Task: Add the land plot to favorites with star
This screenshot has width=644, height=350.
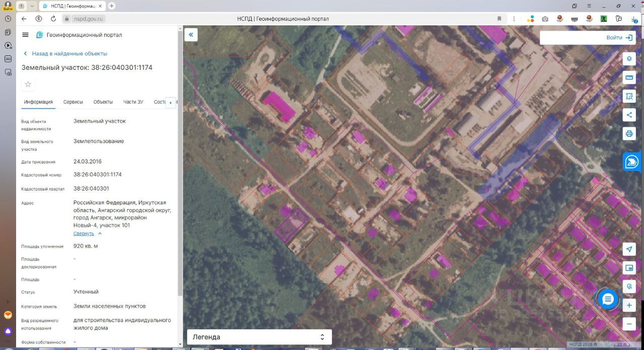Action: pyautogui.click(x=28, y=84)
